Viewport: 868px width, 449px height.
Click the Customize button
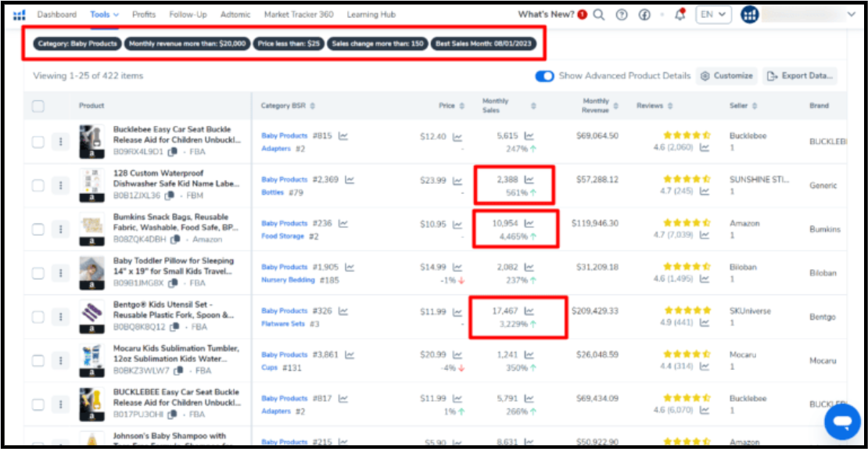point(726,76)
